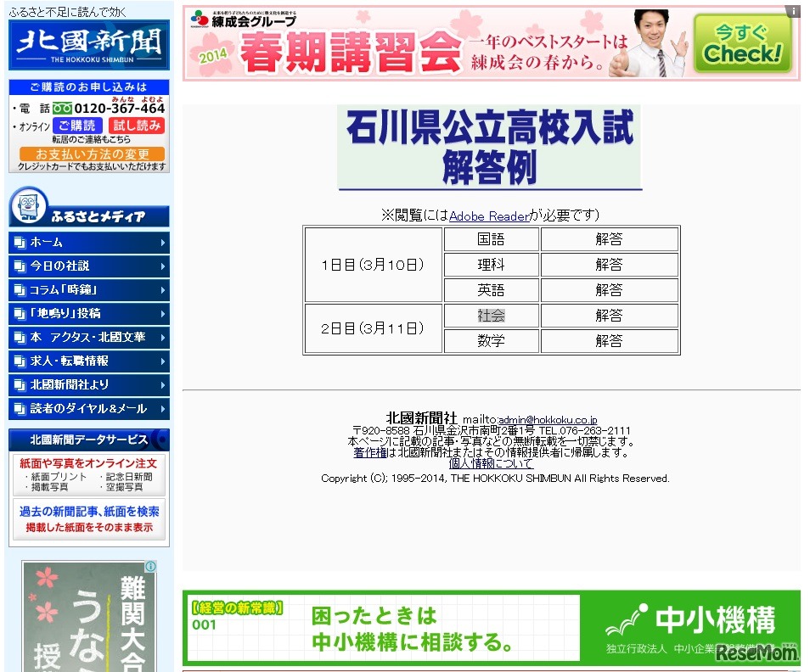Click the Furusato Media mascot character icon

tap(29, 207)
